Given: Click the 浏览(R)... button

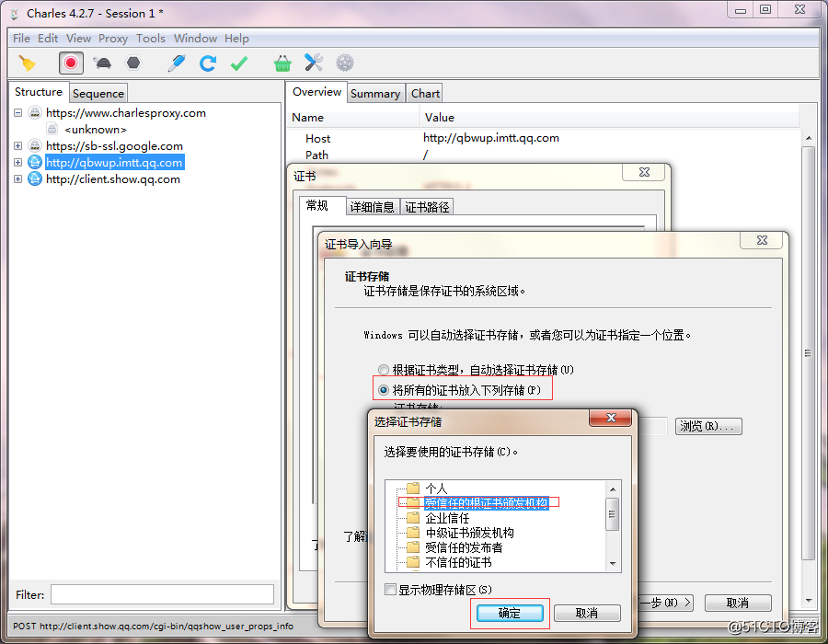Looking at the screenshot, I should (x=708, y=426).
